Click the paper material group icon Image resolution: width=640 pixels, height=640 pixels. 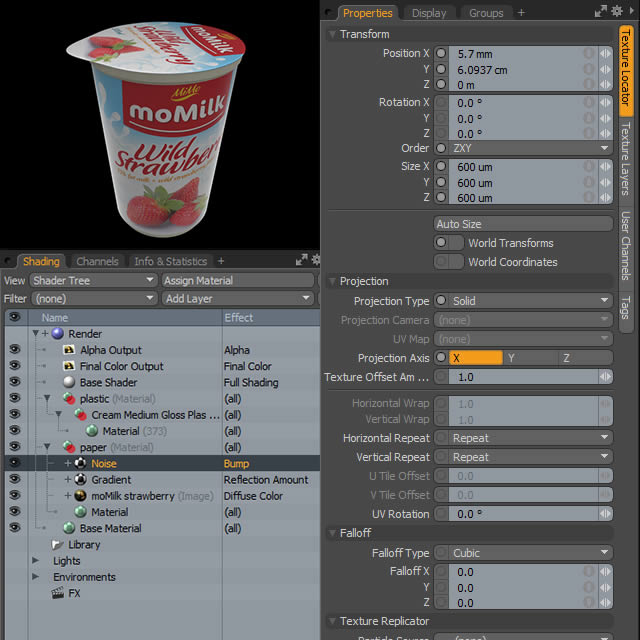coord(69,447)
